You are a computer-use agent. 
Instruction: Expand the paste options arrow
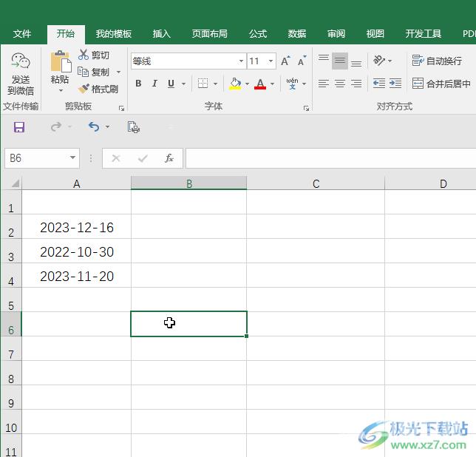point(61,90)
